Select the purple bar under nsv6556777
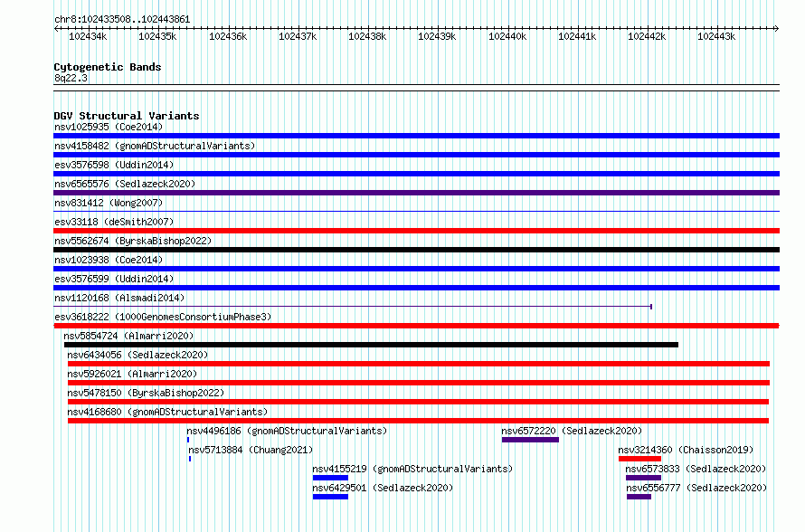 coord(639,497)
